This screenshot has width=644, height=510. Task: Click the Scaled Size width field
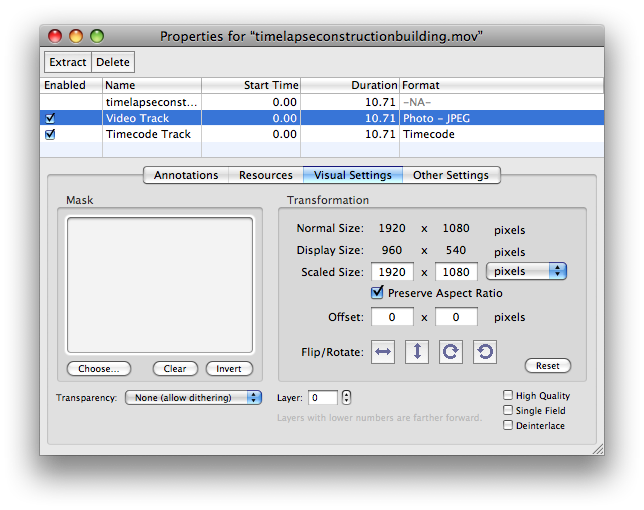click(392, 272)
